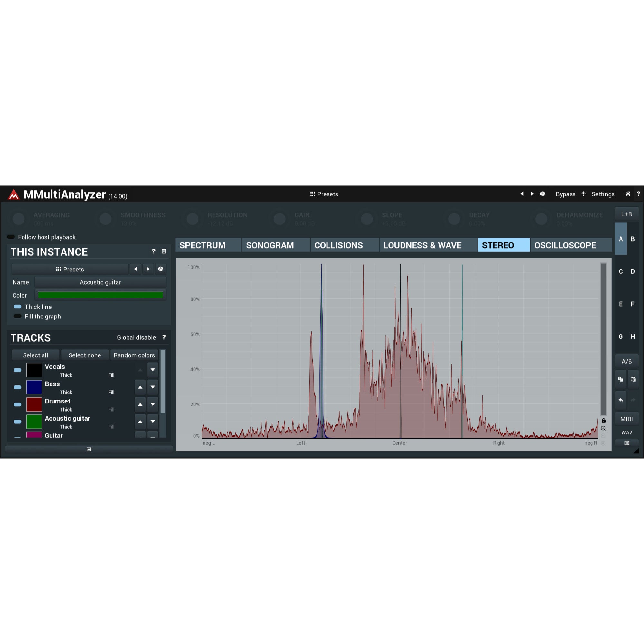Click the copy preset icon
644x644 pixels.
[x=620, y=379]
